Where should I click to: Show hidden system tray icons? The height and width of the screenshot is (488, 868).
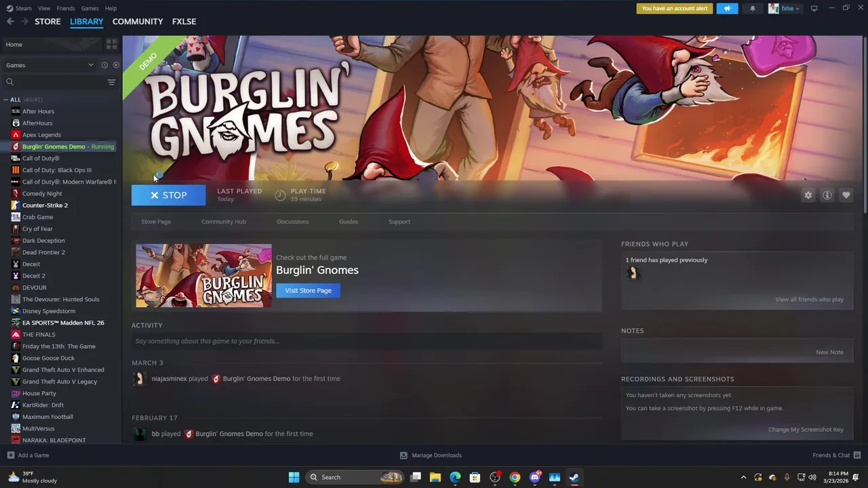click(743, 477)
